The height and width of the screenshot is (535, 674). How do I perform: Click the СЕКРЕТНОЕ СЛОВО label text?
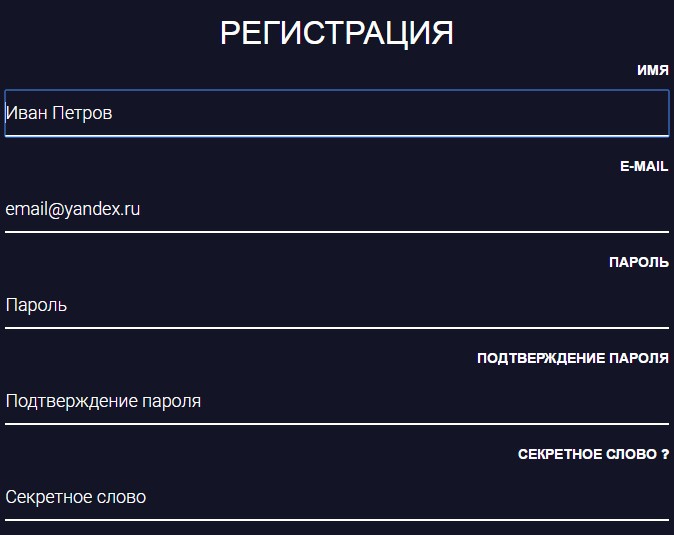(588, 454)
